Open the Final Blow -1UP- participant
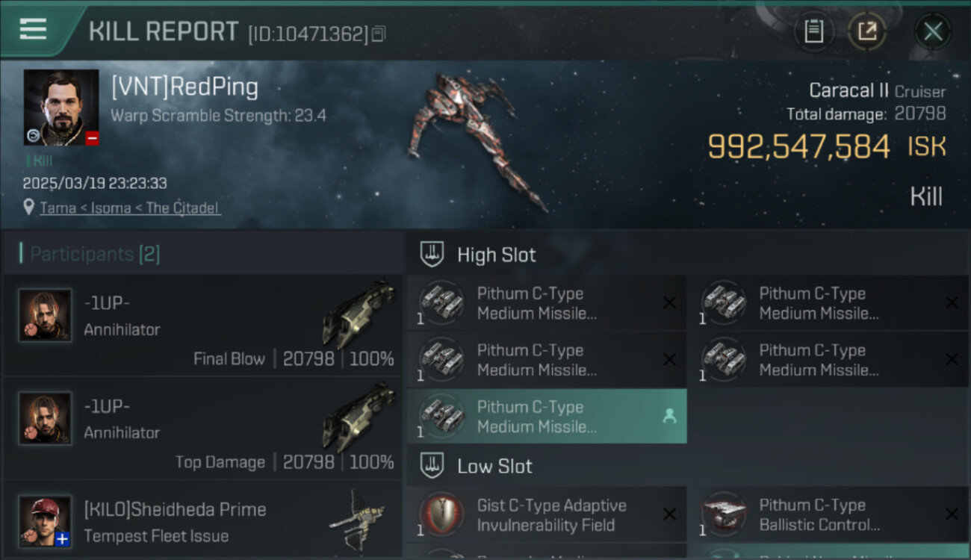This screenshot has height=560, width=971. [x=202, y=325]
